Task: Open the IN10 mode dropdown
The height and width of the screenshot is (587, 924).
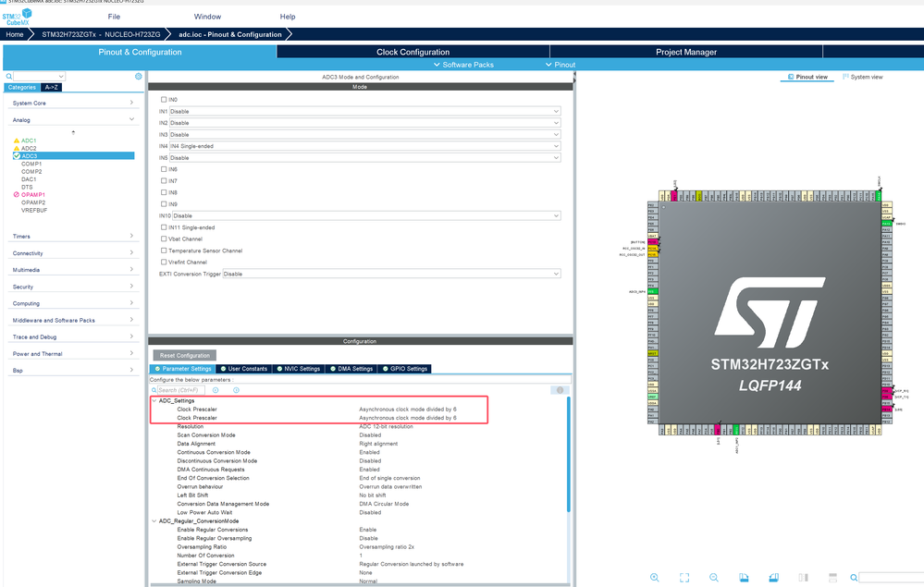Action: (x=366, y=216)
